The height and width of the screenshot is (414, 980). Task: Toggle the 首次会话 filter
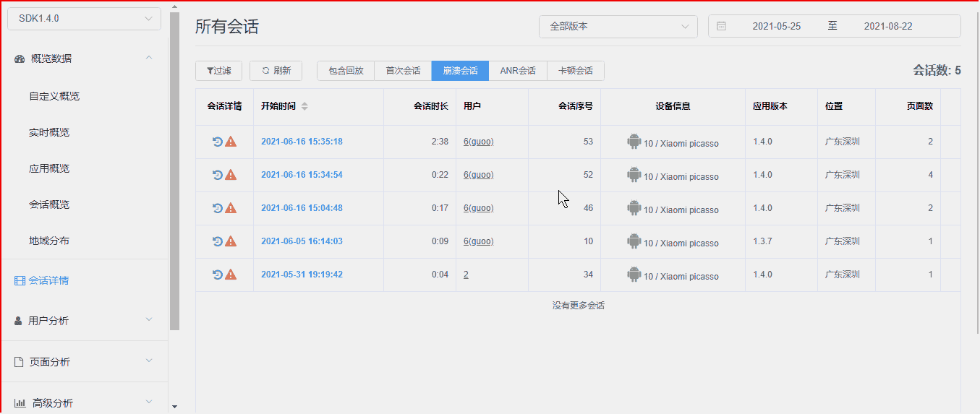click(403, 71)
